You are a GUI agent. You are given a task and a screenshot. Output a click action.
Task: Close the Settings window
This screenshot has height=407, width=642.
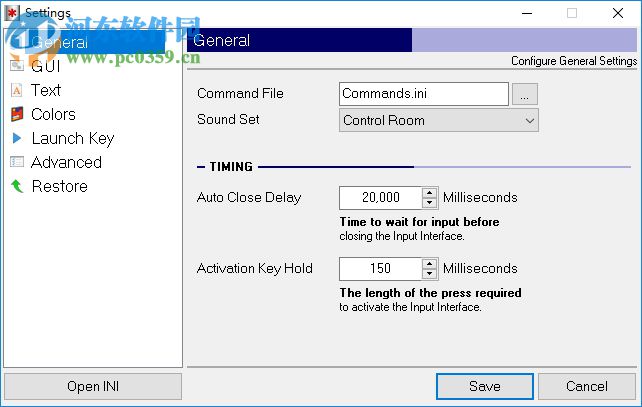point(618,13)
